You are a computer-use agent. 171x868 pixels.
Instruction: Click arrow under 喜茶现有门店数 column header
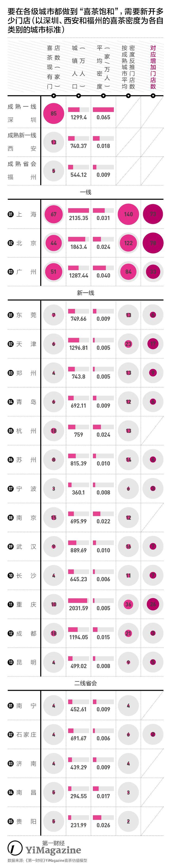click(x=54, y=96)
